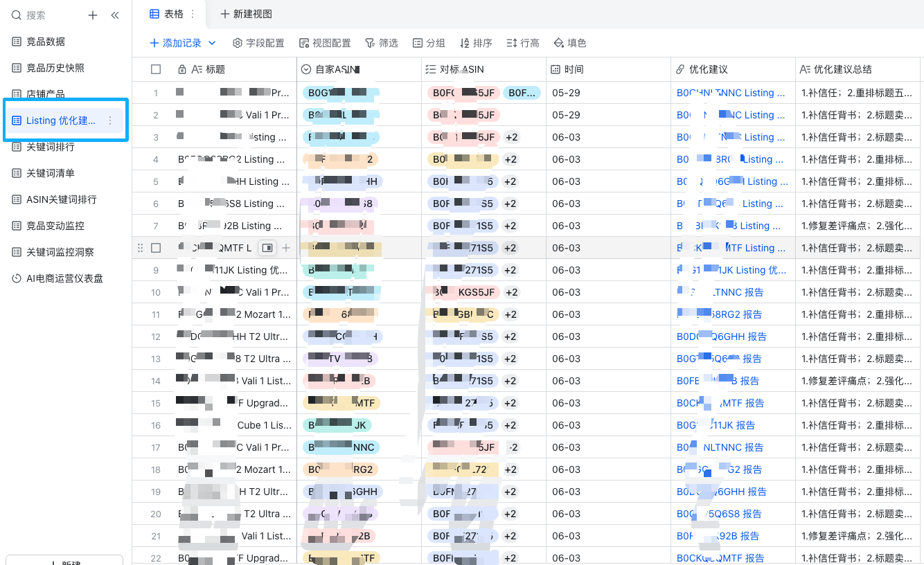This screenshot has width=924, height=565.
Task: Collapse the sidebar with double-chevron icon
Action: pos(115,15)
